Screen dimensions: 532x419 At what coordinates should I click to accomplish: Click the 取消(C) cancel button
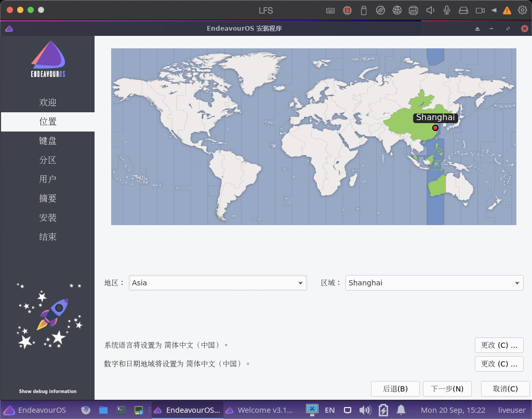505,389
